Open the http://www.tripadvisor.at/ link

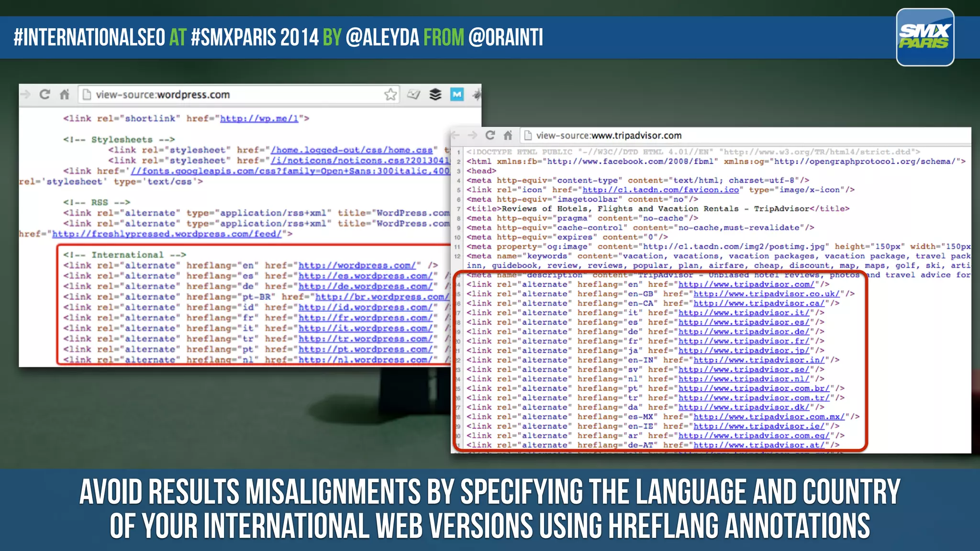click(x=759, y=445)
